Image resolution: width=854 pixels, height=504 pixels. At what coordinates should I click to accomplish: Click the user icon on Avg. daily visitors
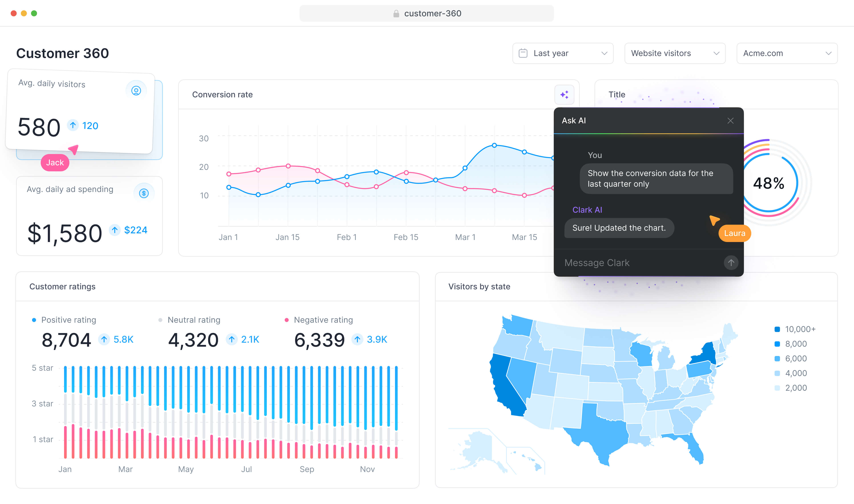coord(136,91)
